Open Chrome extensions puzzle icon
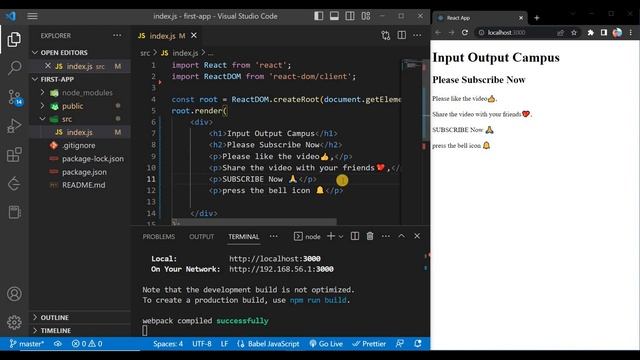The width and height of the screenshot is (640, 360). tap(590, 32)
